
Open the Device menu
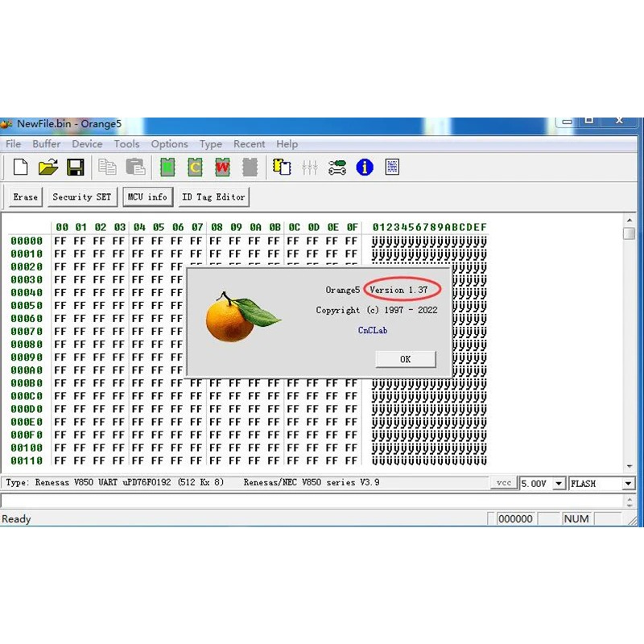tap(87, 144)
